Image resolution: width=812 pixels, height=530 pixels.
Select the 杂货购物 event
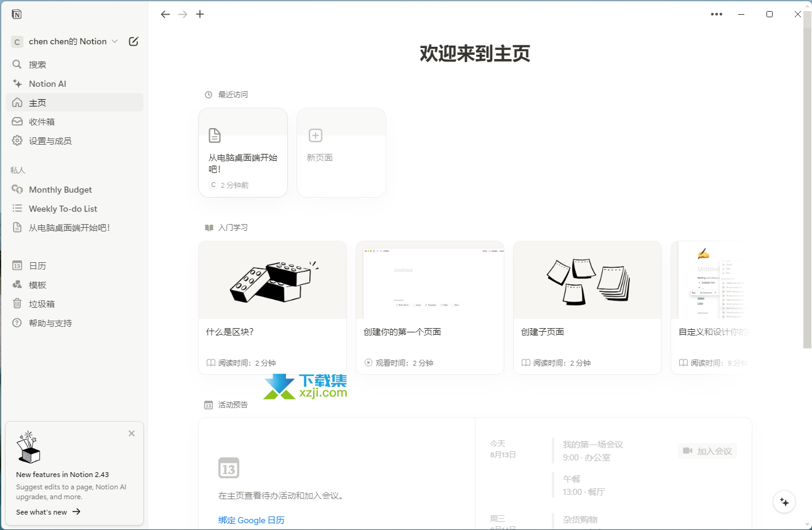tap(580, 520)
